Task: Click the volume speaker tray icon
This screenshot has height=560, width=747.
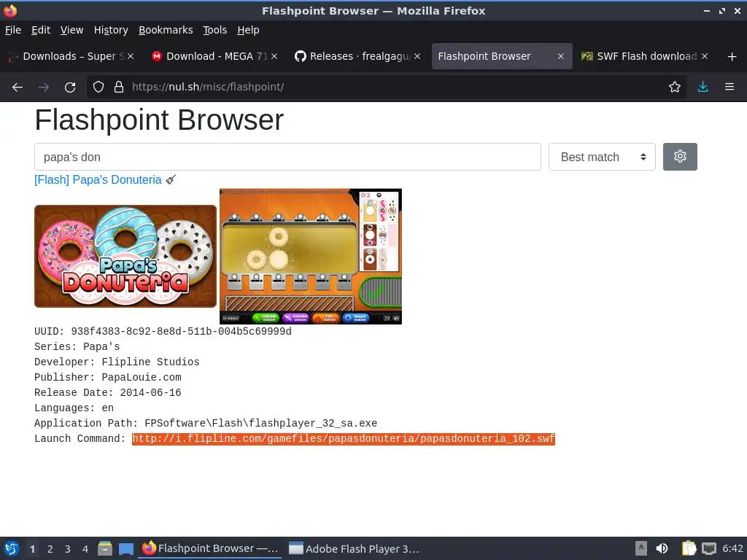Action: (x=662, y=548)
